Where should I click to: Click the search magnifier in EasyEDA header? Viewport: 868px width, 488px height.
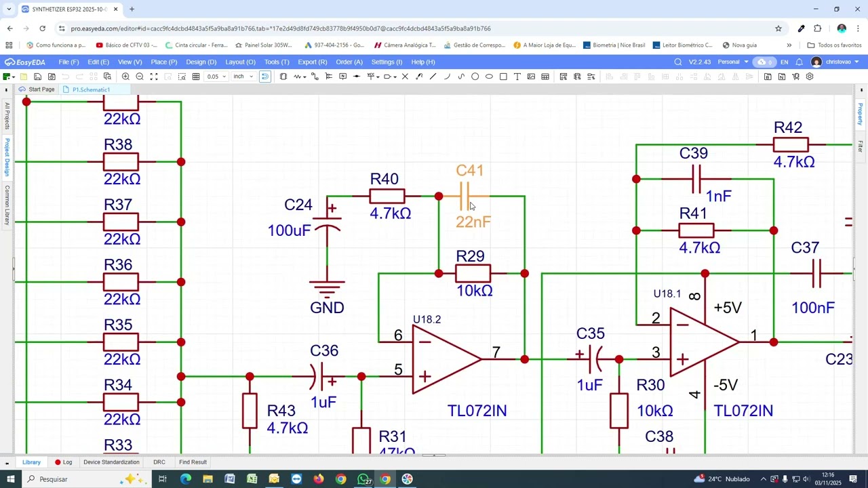click(678, 62)
